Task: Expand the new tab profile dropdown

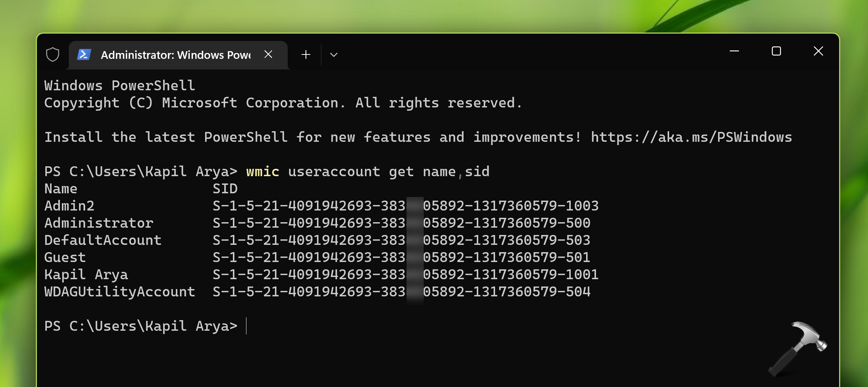Action: 333,55
